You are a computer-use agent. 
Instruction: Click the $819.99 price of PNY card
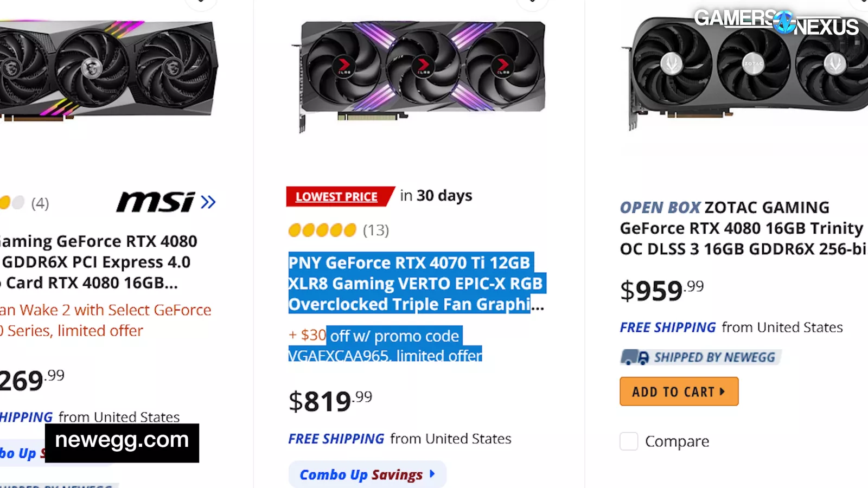point(330,401)
